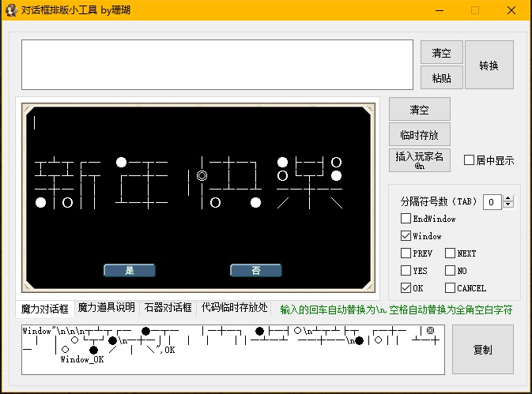Check the NEXT checkbox
Viewport: 532px width, 394px height.
pos(450,253)
